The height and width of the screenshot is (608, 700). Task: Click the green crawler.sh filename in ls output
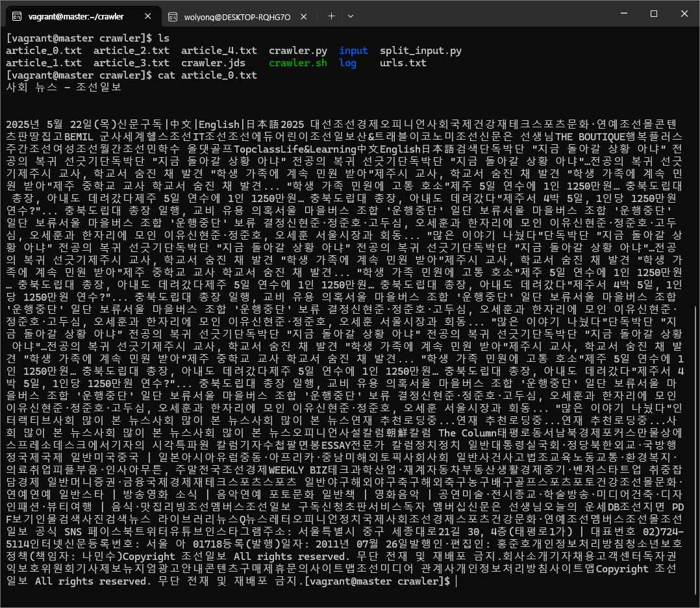pyautogui.click(x=297, y=63)
